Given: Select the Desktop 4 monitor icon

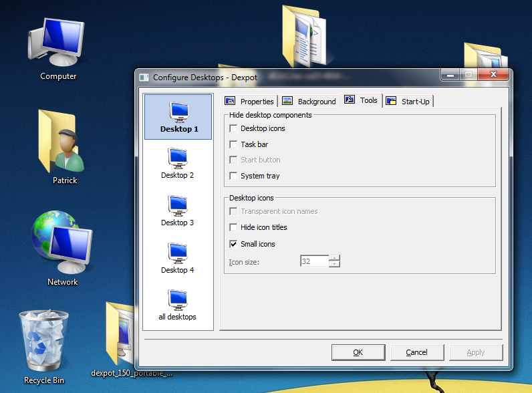Looking at the screenshot, I should coord(178,253).
